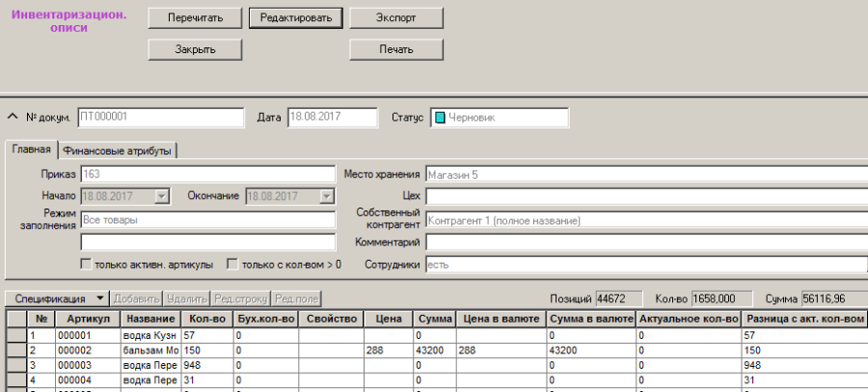868x392 pixels.
Task: Click quantity cell 31 in Кол-во column
Action: pos(207,380)
